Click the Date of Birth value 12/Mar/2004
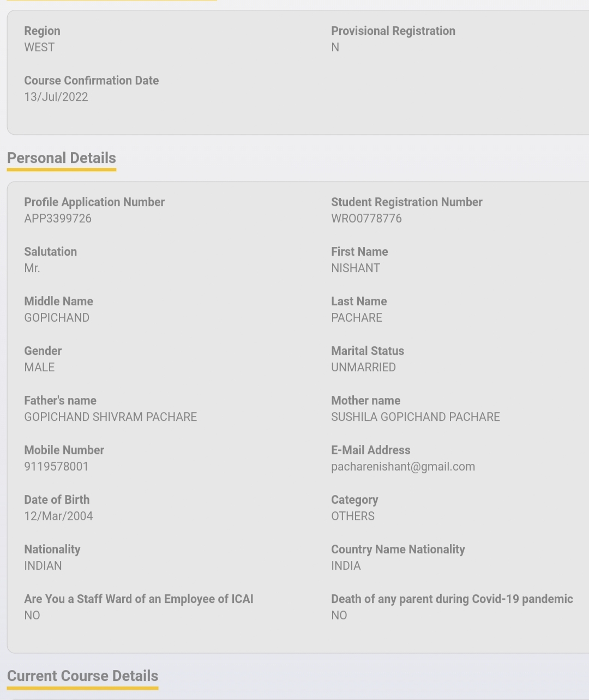The width and height of the screenshot is (589, 700). 58,516
